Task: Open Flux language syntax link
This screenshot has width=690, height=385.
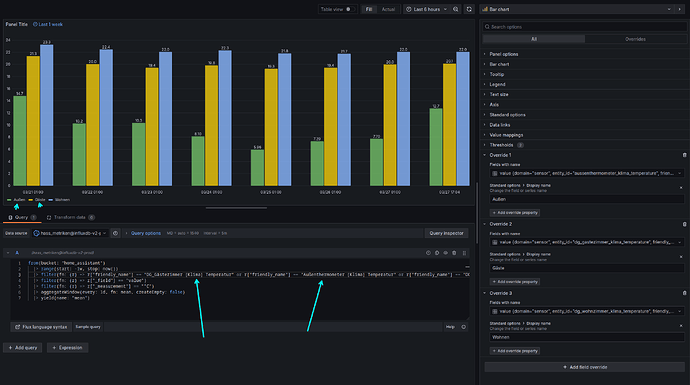Action: (41, 327)
